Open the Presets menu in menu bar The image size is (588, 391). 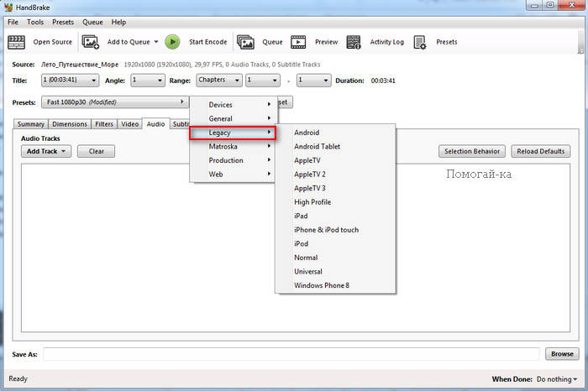click(x=63, y=22)
